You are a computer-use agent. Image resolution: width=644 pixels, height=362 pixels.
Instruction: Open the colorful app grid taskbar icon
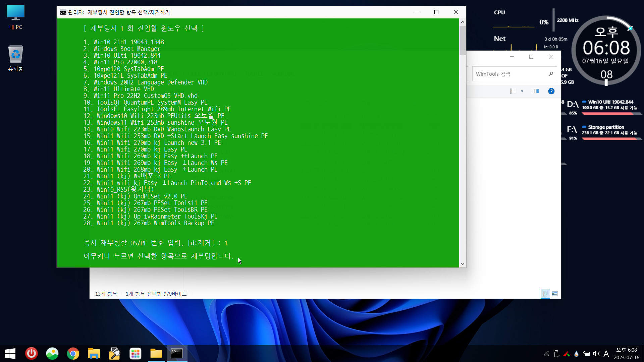[136, 354]
